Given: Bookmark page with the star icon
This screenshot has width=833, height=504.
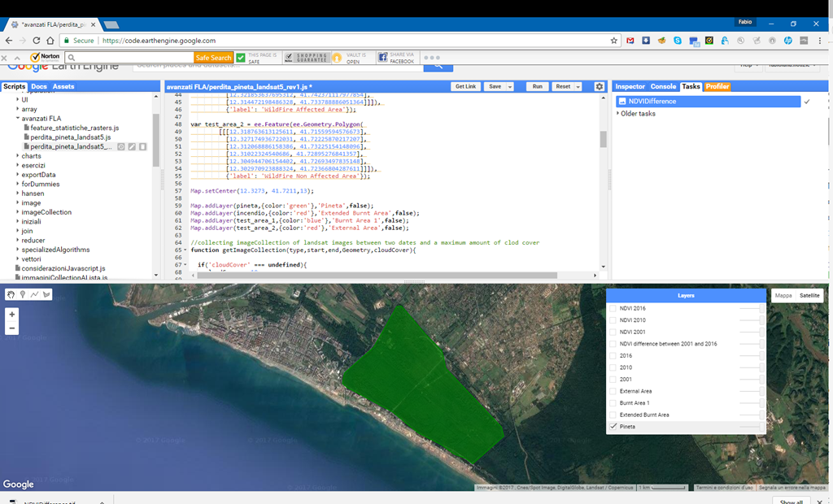Looking at the screenshot, I should [x=614, y=41].
